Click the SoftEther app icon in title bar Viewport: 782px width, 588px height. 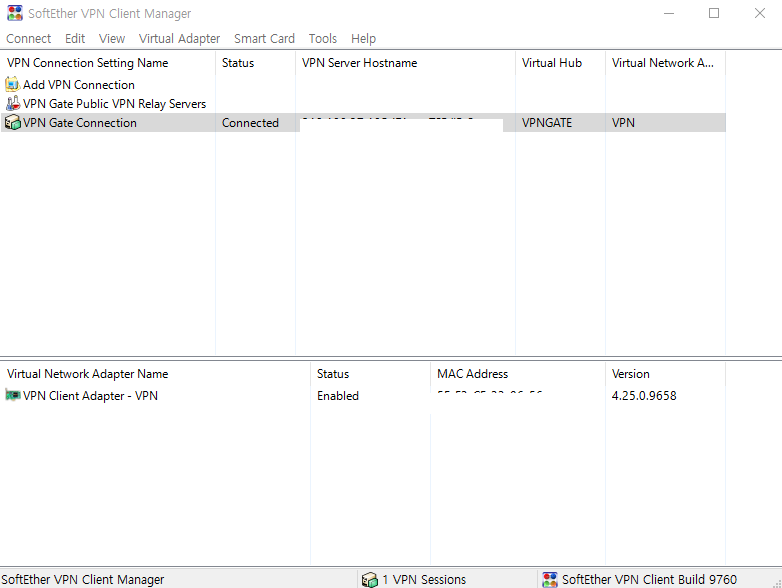point(15,13)
